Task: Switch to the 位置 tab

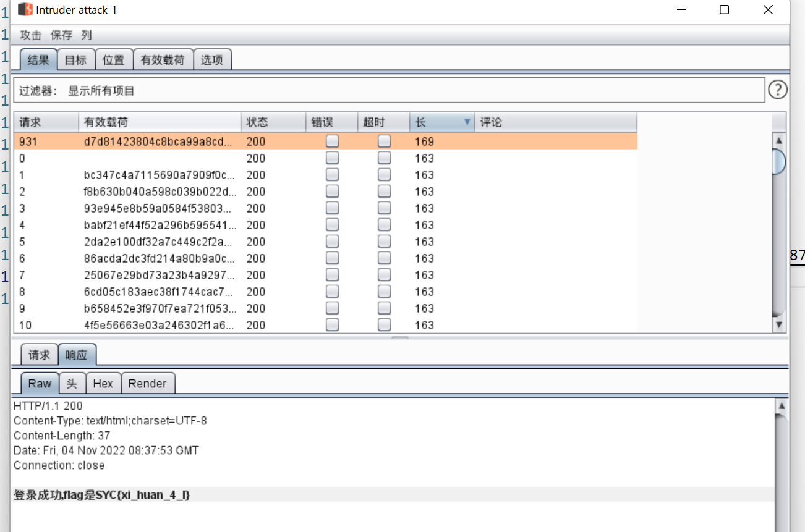Action: (x=114, y=60)
